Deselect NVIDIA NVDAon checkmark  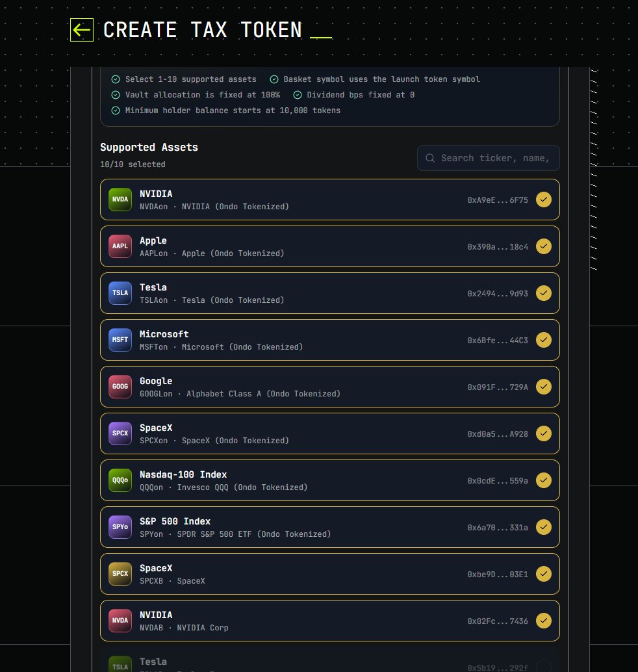click(x=544, y=200)
